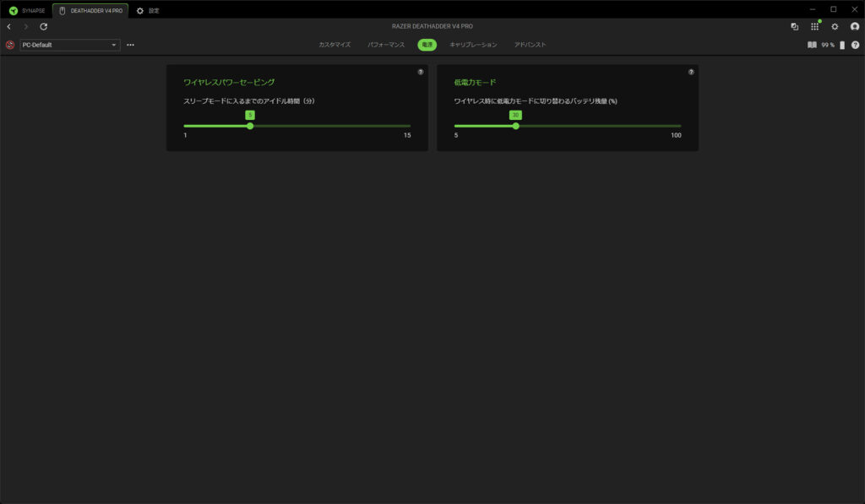865x504 pixels.
Task: Click the back navigation arrow
Action: click(x=8, y=27)
